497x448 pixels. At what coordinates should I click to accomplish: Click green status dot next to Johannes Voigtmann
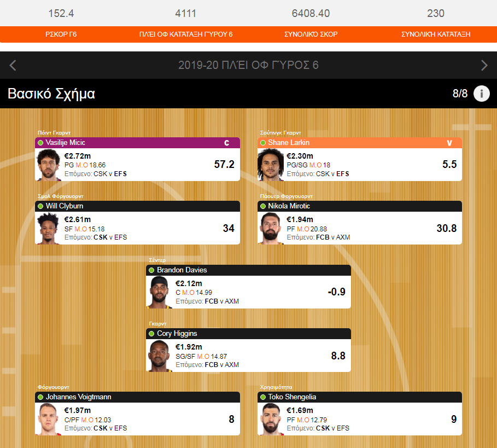(x=40, y=397)
